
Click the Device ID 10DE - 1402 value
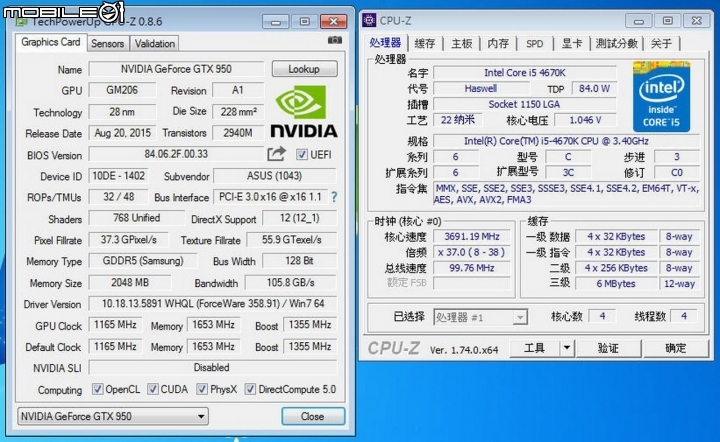pos(118,176)
